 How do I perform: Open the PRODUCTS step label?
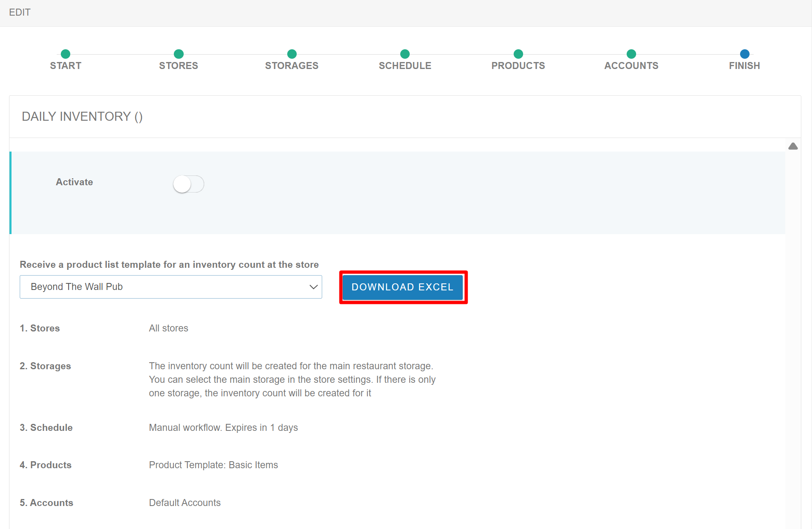pos(518,66)
